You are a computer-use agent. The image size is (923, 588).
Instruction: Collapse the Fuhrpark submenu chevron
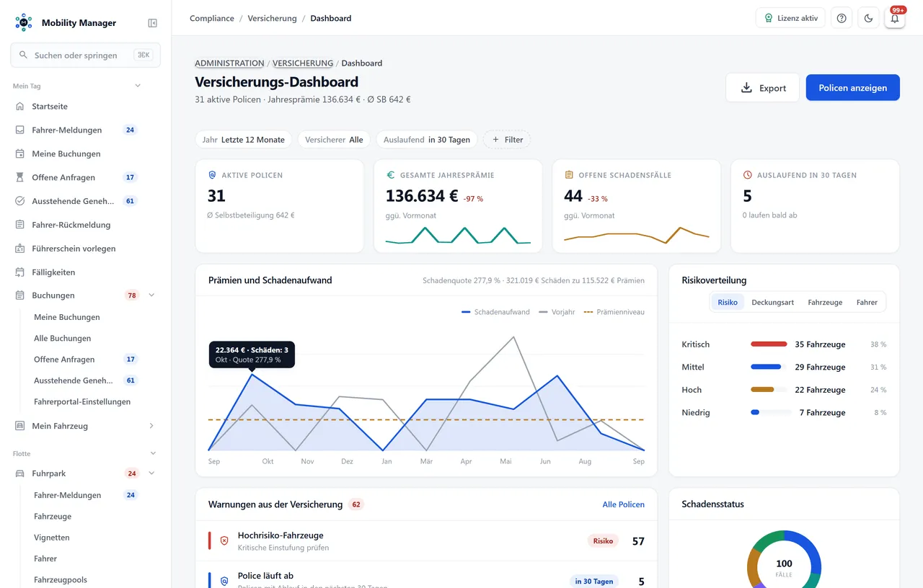(x=151, y=473)
